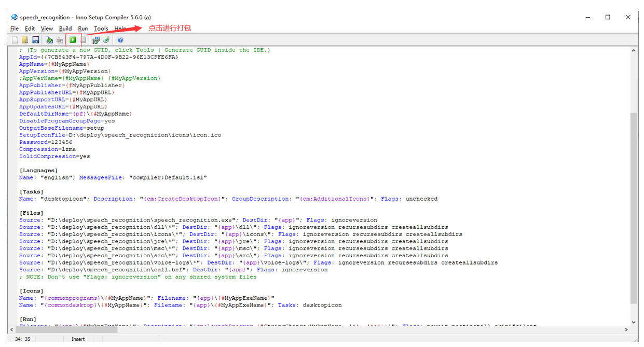Click the "english" MessagesFile line
The image size is (644, 347).
point(113,177)
